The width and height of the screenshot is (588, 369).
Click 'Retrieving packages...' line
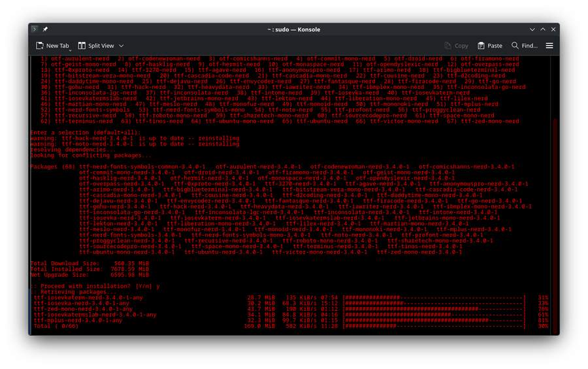(73, 292)
